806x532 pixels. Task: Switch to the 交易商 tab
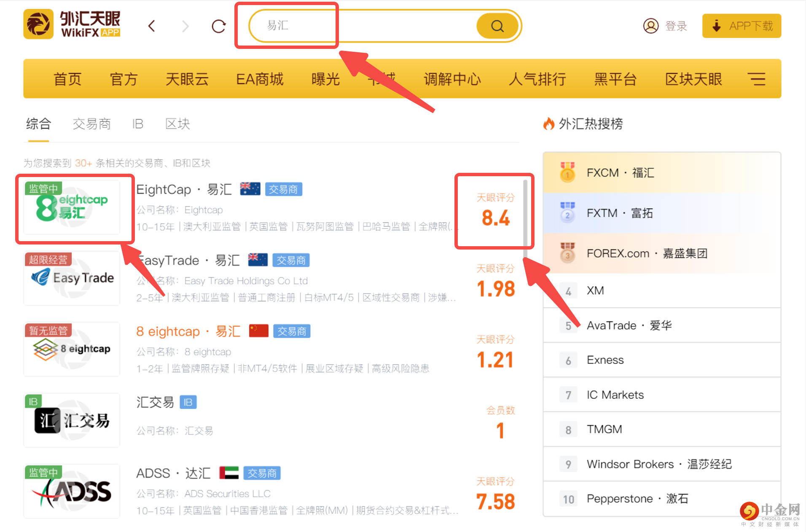coord(91,124)
